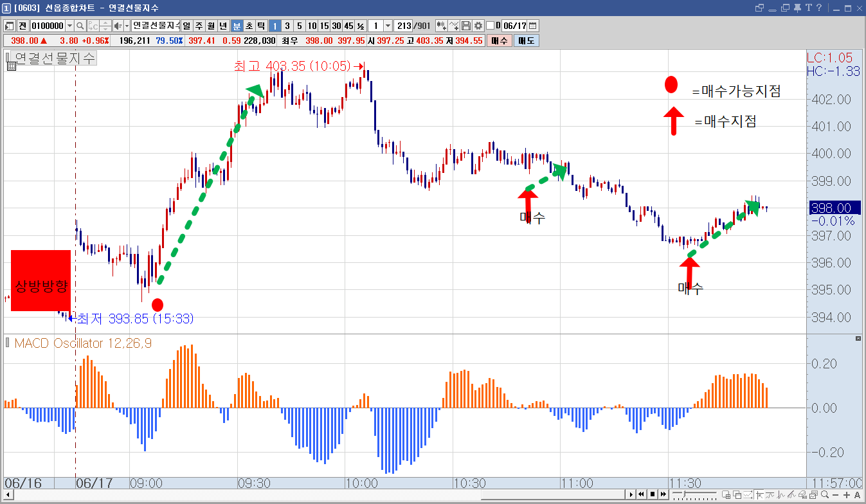
Task: Click the T font icon in title bar
Action: coord(809,8)
